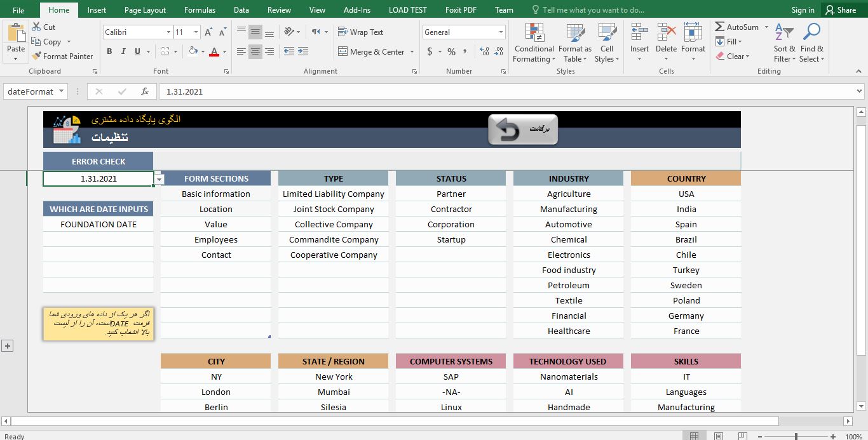Increase font size with large A
This screenshot has height=440, width=868.
pyautogui.click(x=208, y=32)
